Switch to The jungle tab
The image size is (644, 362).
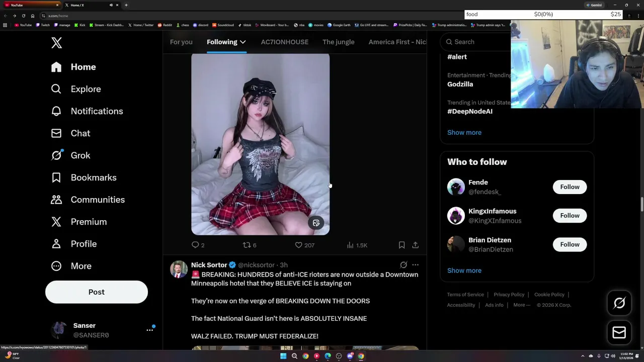point(339,42)
